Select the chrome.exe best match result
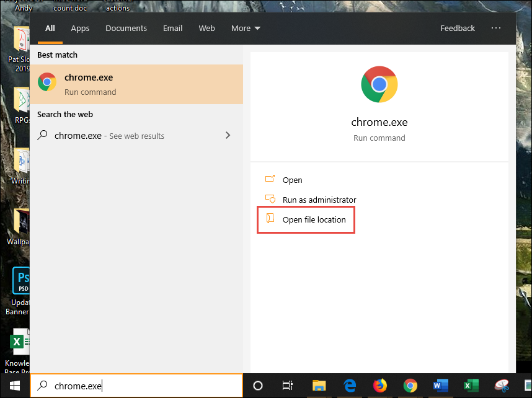The image size is (532, 398). (x=136, y=84)
